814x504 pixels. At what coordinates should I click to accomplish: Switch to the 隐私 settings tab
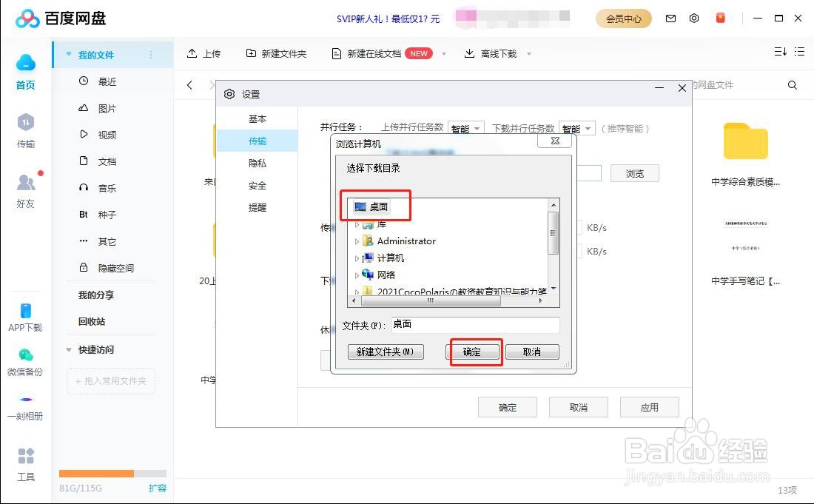pyautogui.click(x=257, y=163)
